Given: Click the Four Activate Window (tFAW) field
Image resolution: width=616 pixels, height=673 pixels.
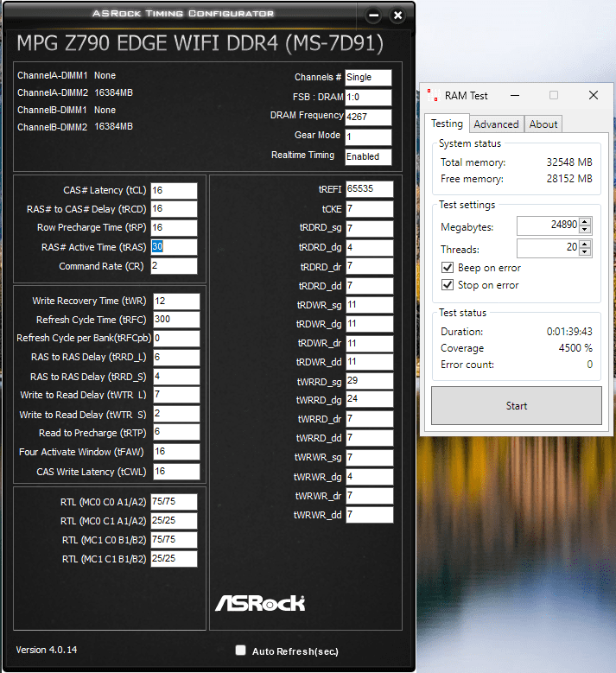Looking at the screenshot, I should click(x=176, y=452).
